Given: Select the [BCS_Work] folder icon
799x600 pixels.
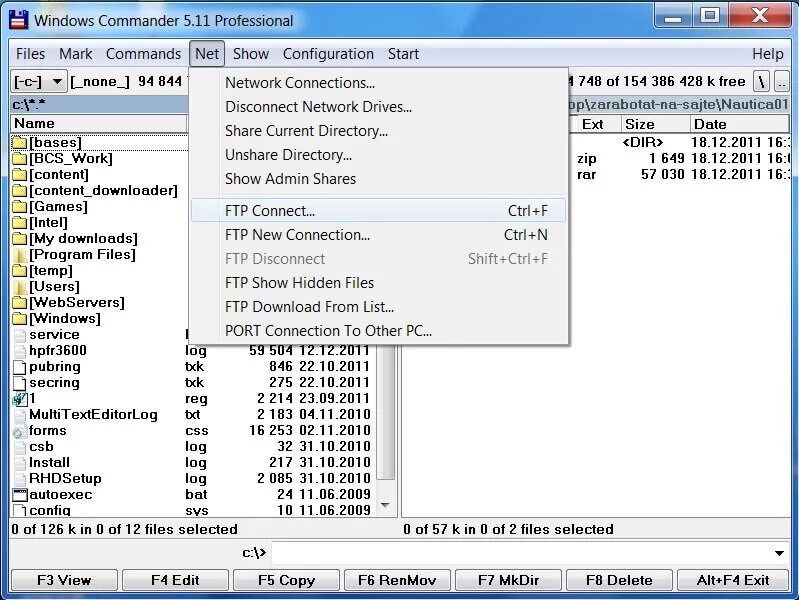Looking at the screenshot, I should point(20,159).
